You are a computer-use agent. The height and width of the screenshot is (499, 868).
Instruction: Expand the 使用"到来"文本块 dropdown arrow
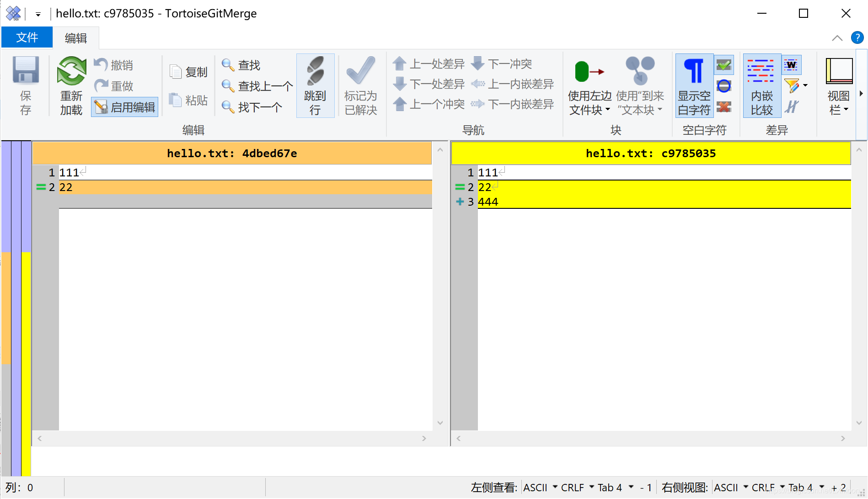(660, 110)
